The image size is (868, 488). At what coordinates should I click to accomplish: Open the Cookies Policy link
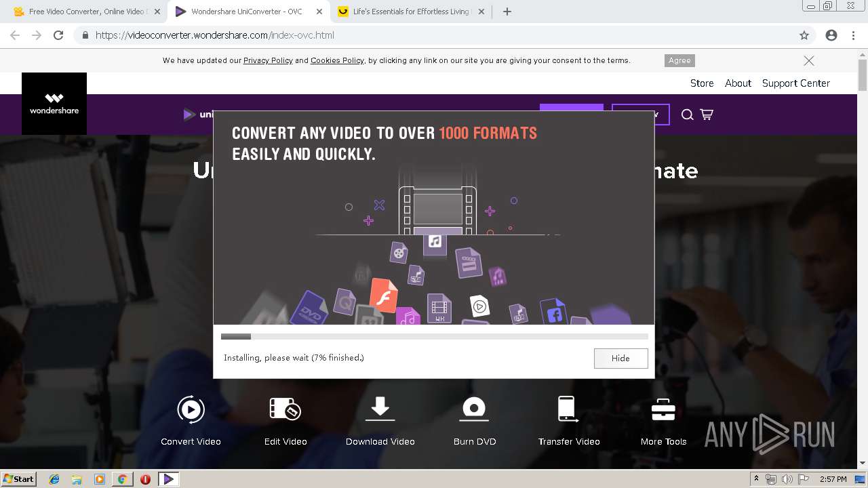pyautogui.click(x=337, y=60)
